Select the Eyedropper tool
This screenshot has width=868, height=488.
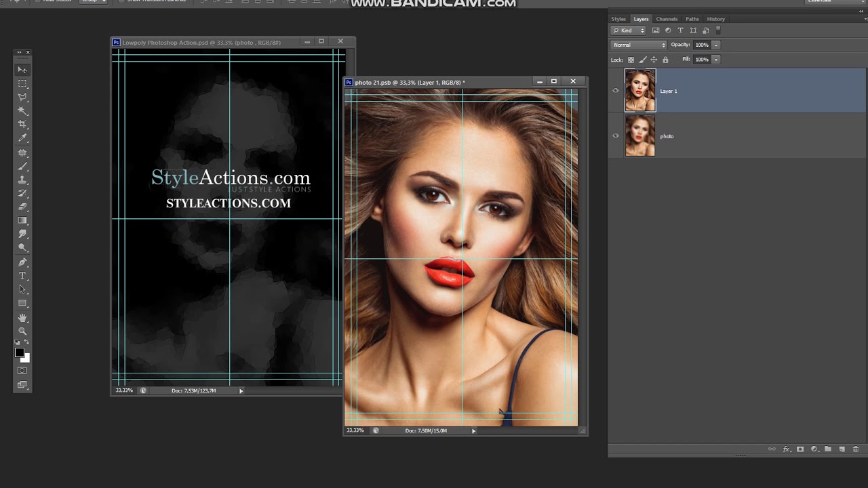click(x=22, y=138)
